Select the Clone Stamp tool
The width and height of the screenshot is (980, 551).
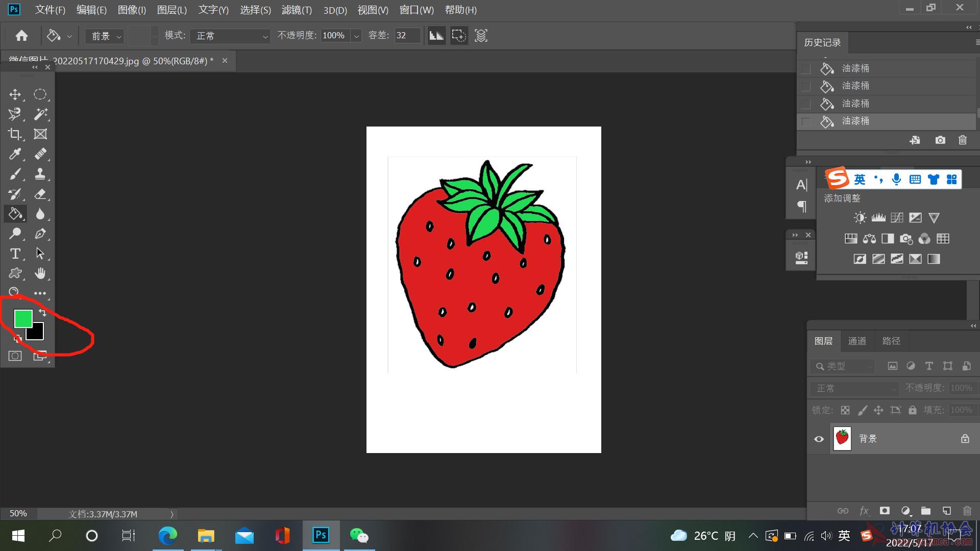click(x=40, y=174)
